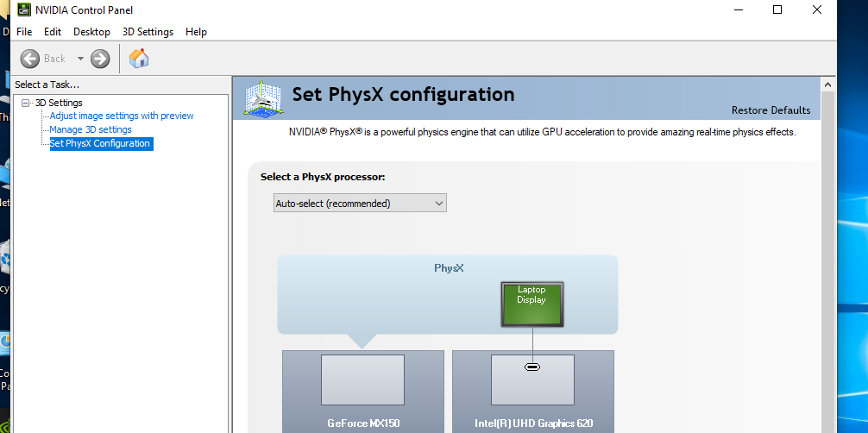The height and width of the screenshot is (433, 868).
Task: Select the 3D Settings tree label
Action: pos(59,103)
